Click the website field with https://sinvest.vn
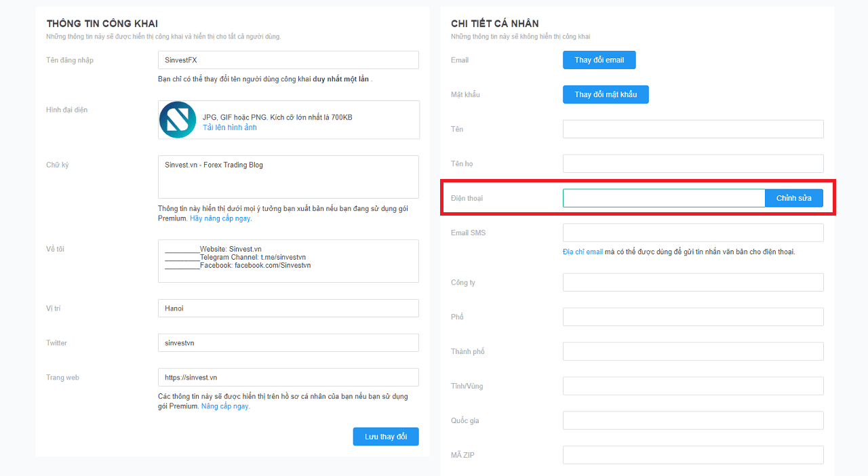Screen dimensions: 868x476 pyautogui.click(x=288, y=378)
